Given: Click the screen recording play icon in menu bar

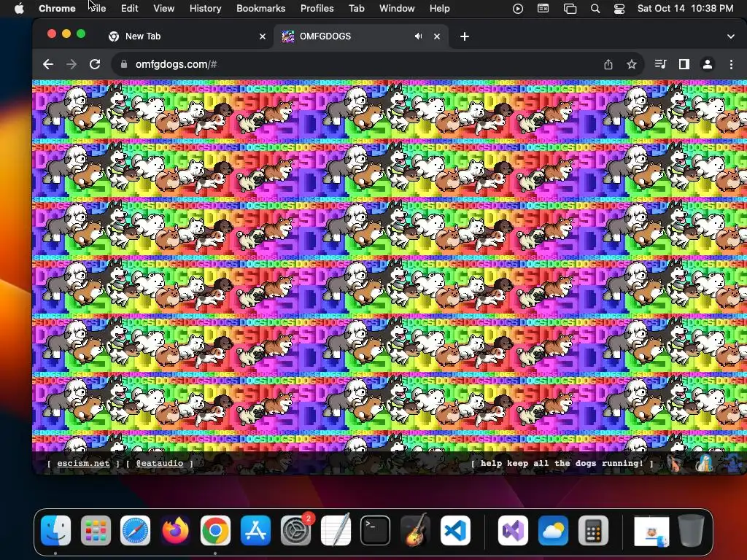Looking at the screenshot, I should point(518,8).
